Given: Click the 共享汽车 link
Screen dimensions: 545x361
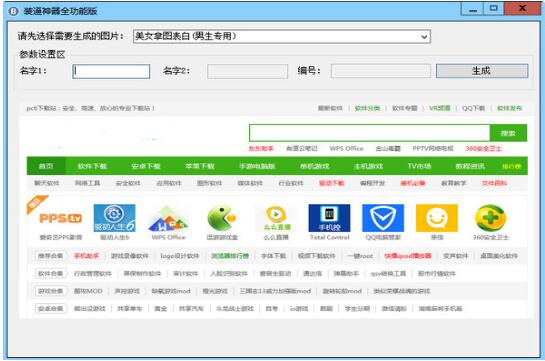Looking at the screenshot, I should [191, 308].
